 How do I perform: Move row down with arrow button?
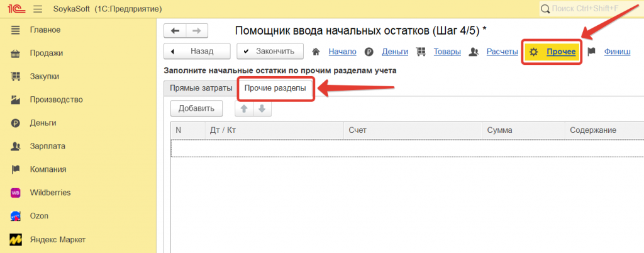click(262, 108)
